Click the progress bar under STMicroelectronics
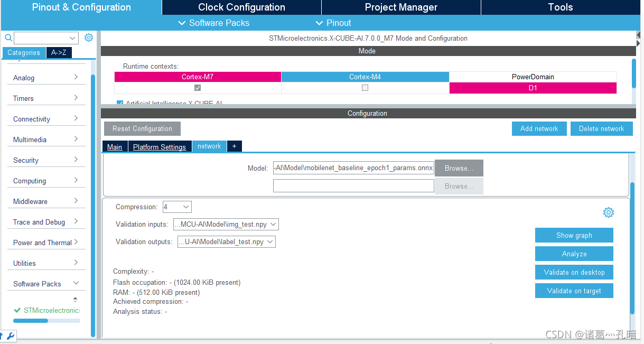Screen dimensions: 644x344 tap(46, 320)
